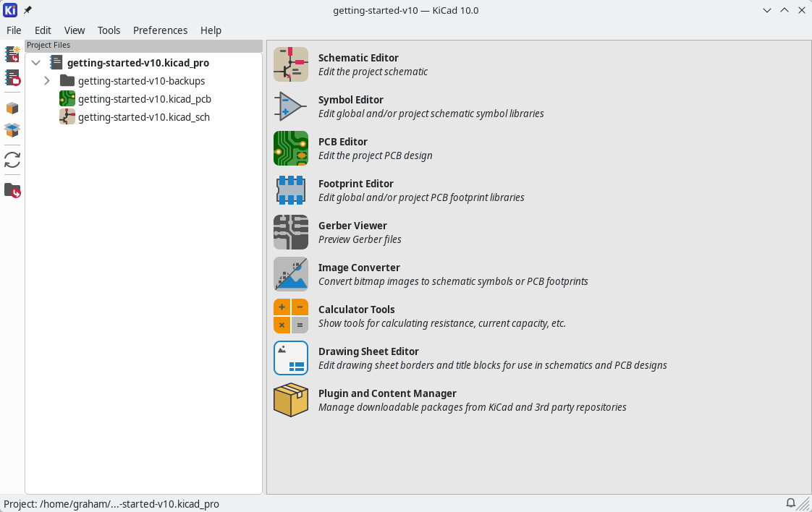Collapse the getting-started-v10.kicad_pro tree node
The width and height of the screenshot is (812, 512).
[x=35, y=63]
